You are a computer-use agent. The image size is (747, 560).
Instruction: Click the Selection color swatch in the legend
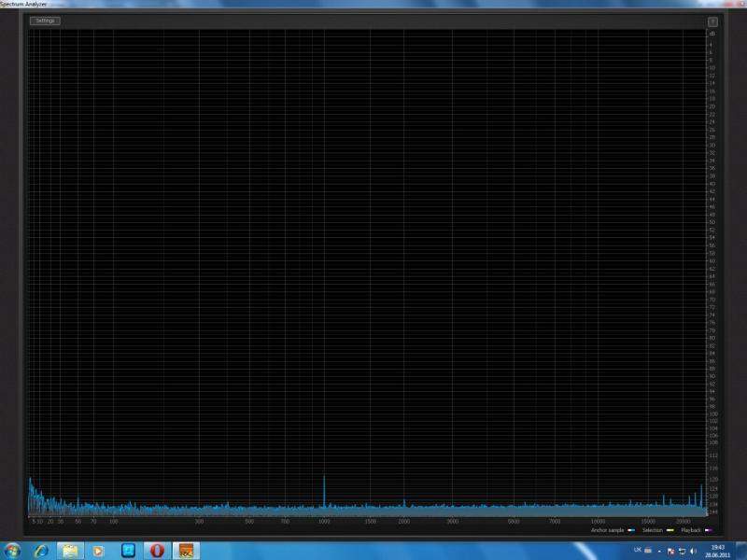pyautogui.click(x=669, y=530)
